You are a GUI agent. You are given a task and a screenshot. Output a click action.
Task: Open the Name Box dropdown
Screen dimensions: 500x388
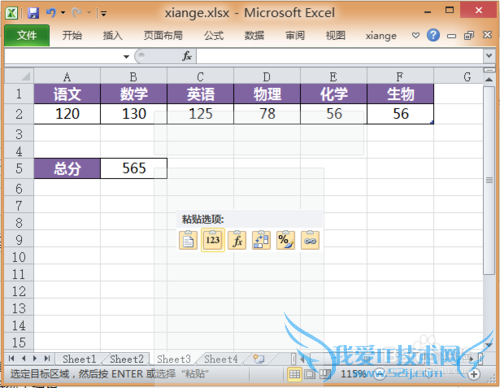(126, 56)
